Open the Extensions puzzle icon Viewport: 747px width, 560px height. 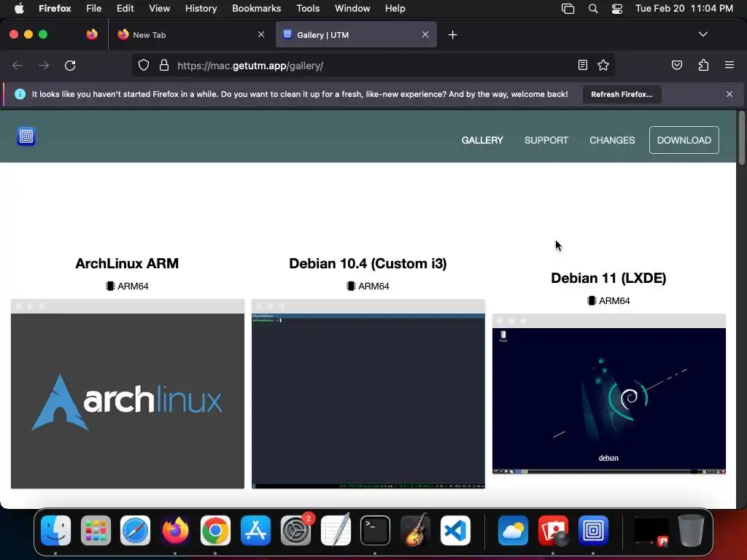pyautogui.click(x=703, y=65)
